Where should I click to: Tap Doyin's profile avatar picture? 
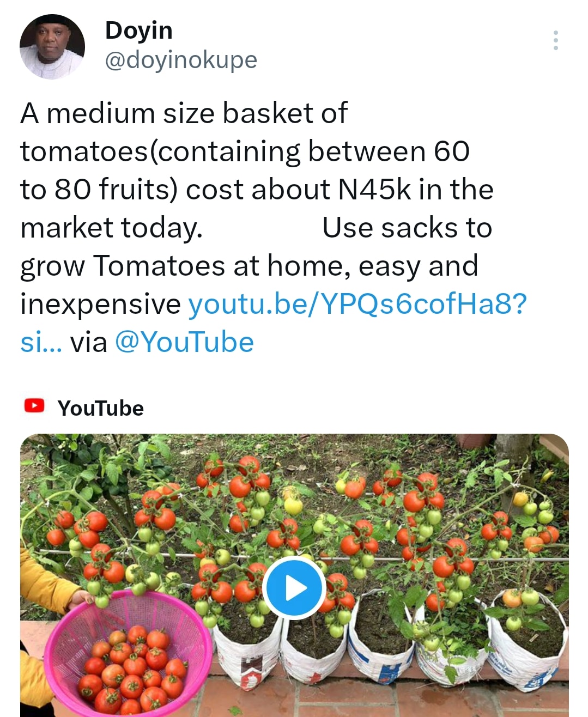click(x=52, y=47)
